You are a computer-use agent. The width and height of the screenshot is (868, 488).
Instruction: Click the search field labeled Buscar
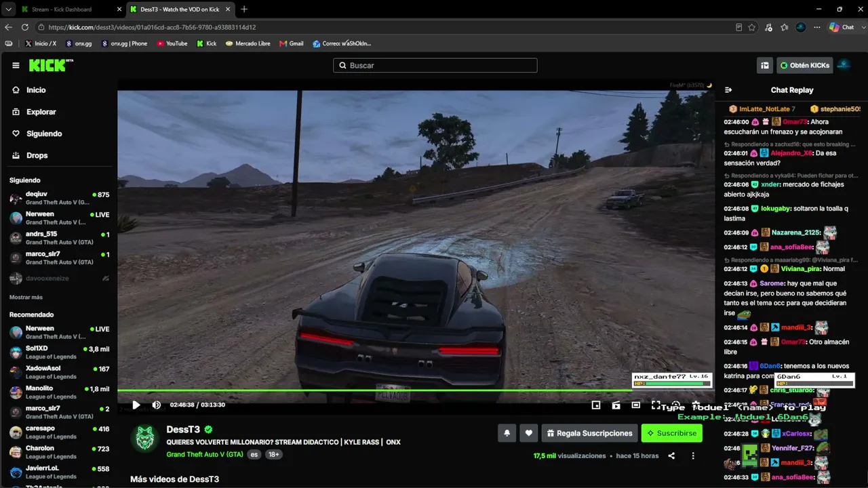tap(435, 65)
